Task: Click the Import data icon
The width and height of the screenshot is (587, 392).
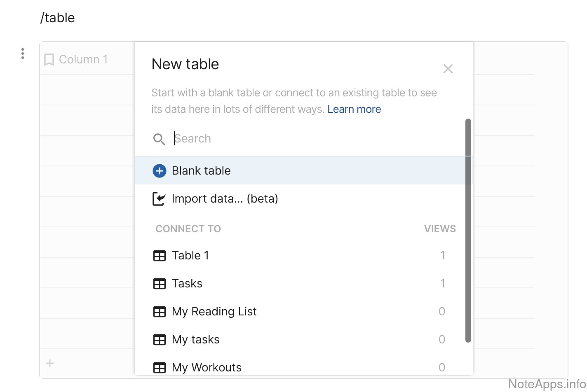Action: (159, 199)
